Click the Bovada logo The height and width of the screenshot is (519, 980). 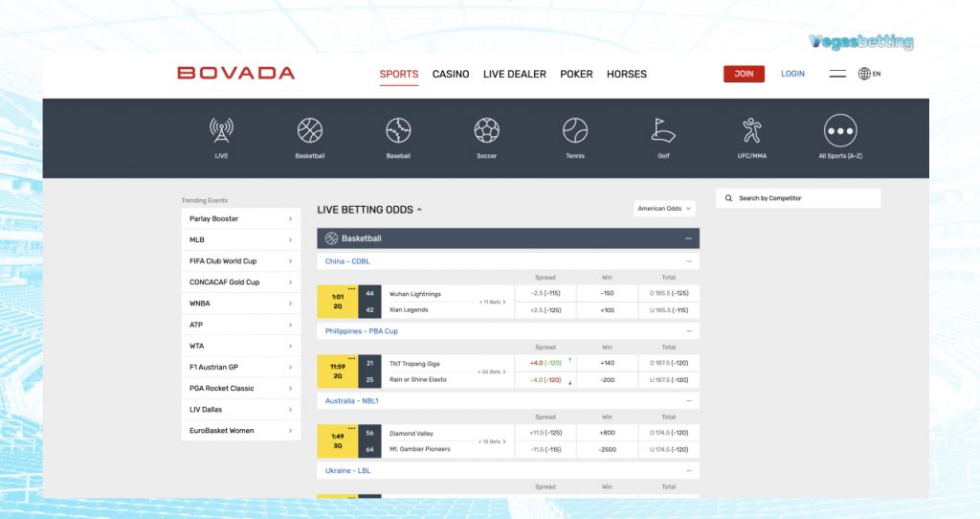(x=235, y=73)
